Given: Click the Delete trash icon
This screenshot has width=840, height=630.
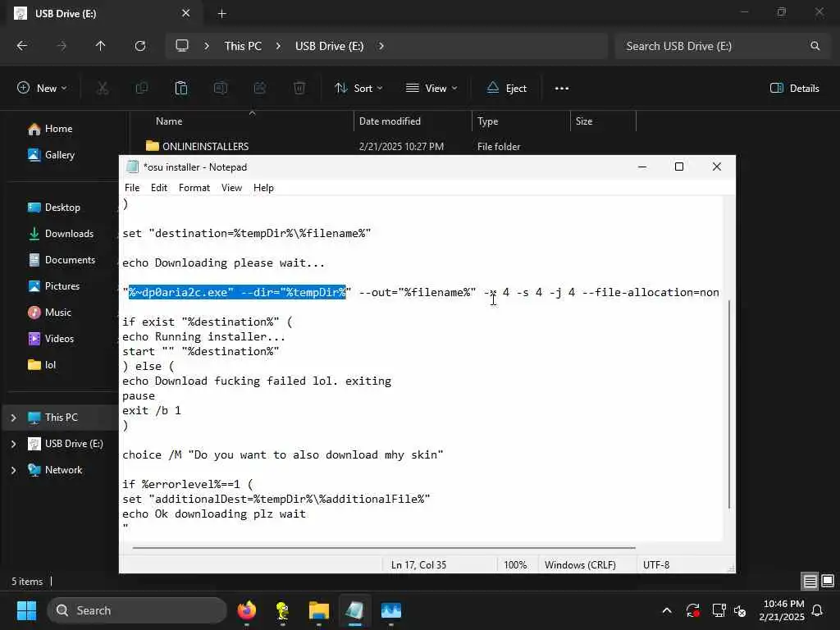Looking at the screenshot, I should point(299,89).
